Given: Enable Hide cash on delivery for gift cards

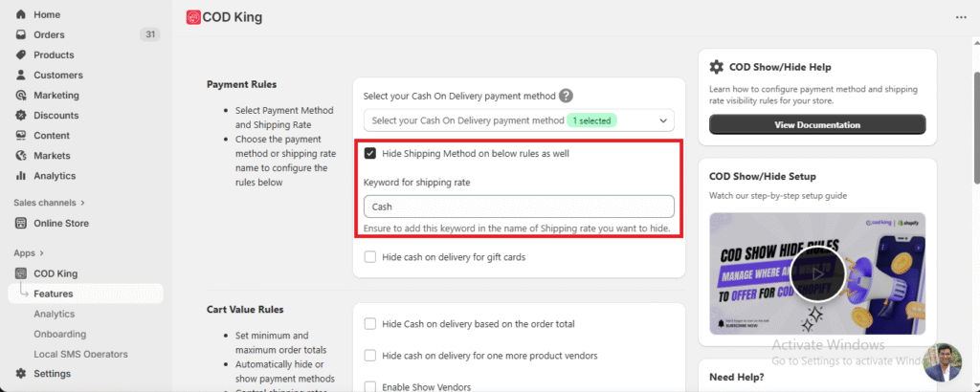Looking at the screenshot, I should 370,256.
